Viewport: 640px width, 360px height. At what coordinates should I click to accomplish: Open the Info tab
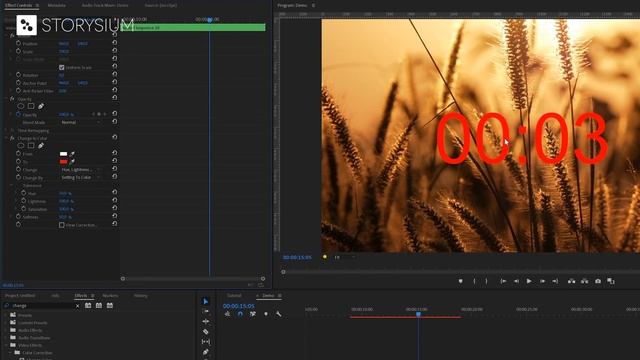tap(56, 296)
